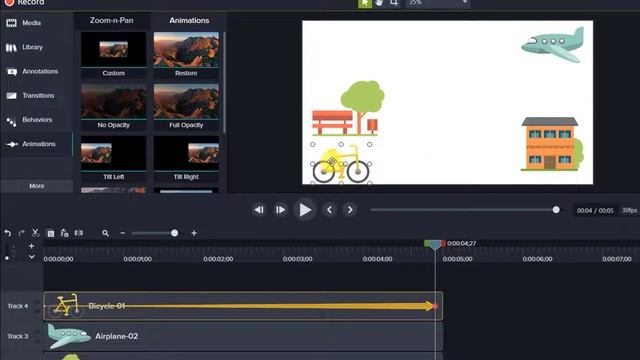Click the timeline zoom slider handle
Image resolution: width=640 pixels, height=360 pixels.
(x=174, y=233)
